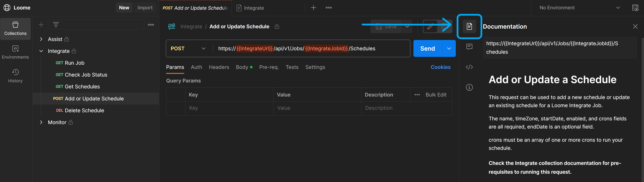This screenshot has height=182, width=644.
Task: Switch to the Body tab
Action: tap(244, 67)
